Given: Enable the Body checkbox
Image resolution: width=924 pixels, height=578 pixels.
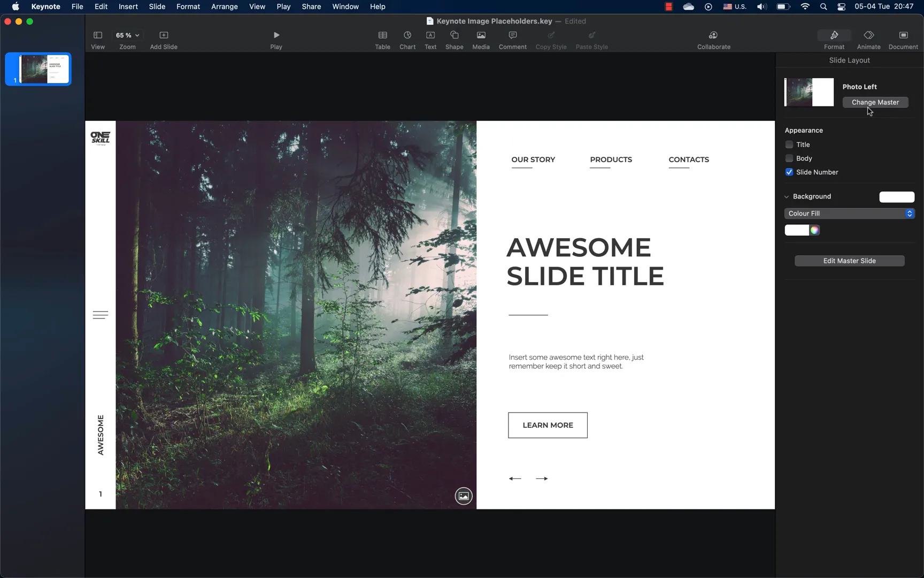Looking at the screenshot, I should [x=789, y=158].
